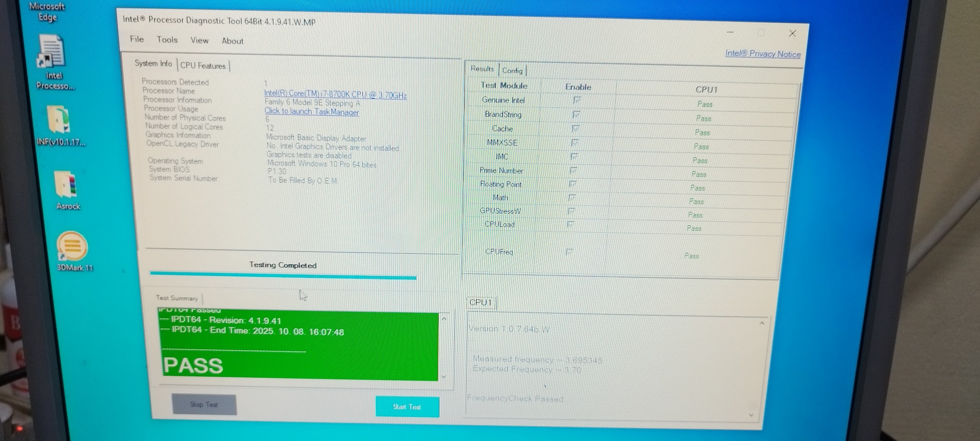Close the Intel Processor Diagnostic Tool window
The width and height of the screenshot is (980, 441).
[792, 33]
